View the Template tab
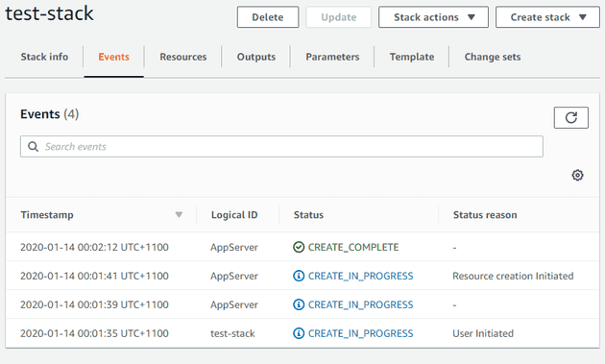Screen dimensions: 605x364 (412, 57)
